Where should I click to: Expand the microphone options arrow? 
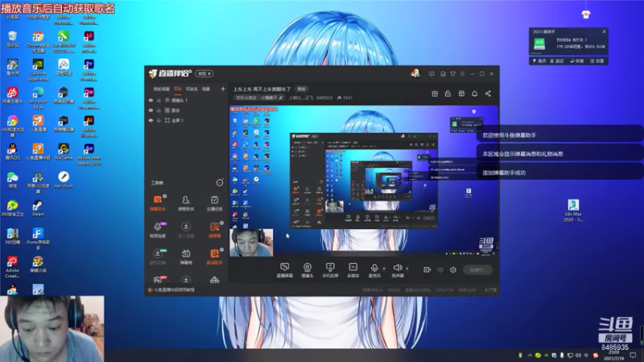point(384,269)
